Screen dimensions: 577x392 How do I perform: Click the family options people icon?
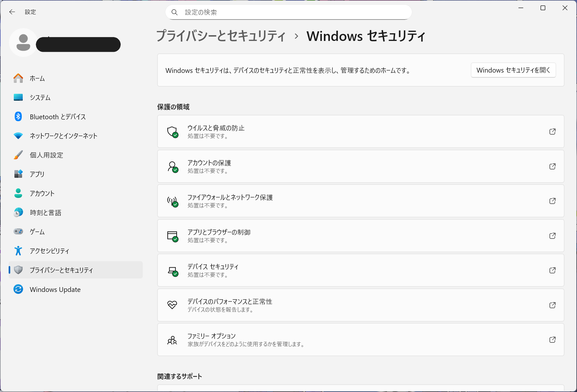(172, 340)
